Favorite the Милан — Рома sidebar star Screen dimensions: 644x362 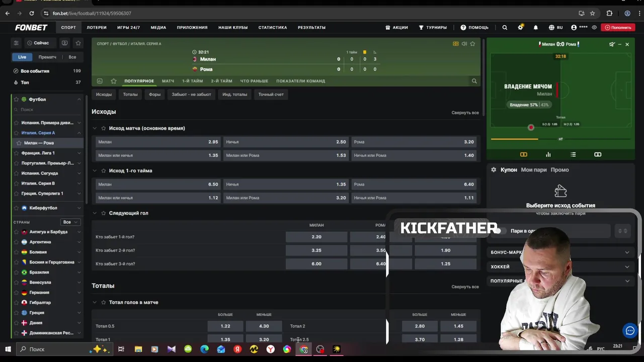tap(19, 143)
